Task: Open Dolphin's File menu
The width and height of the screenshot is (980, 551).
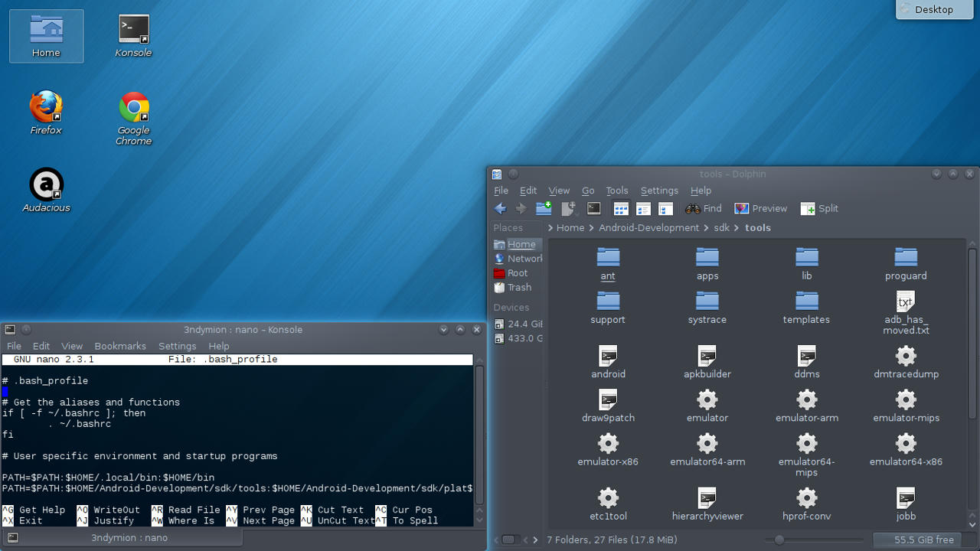Action: [x=501, y=191]
